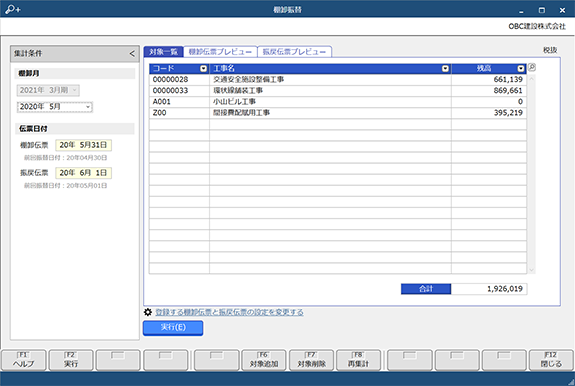Click the key icon in title bar
This screenshot has height=386, width=575.
12,10
